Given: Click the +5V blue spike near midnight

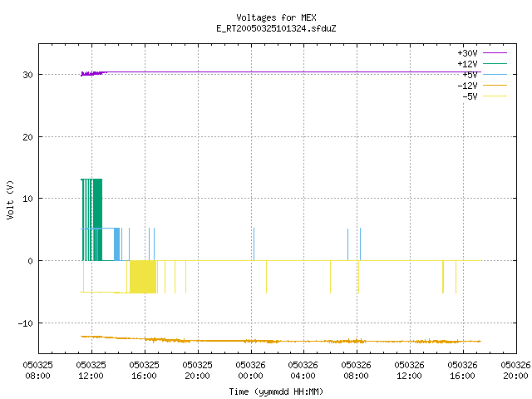Looking at the screenshot, I should click(254, 244).
